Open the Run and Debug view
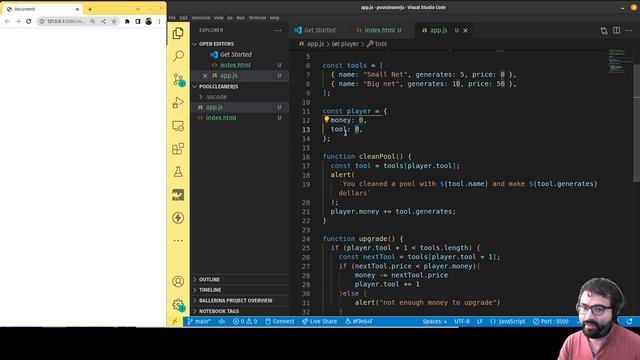The height and width of the screenshot is (360, 640). 178,102
